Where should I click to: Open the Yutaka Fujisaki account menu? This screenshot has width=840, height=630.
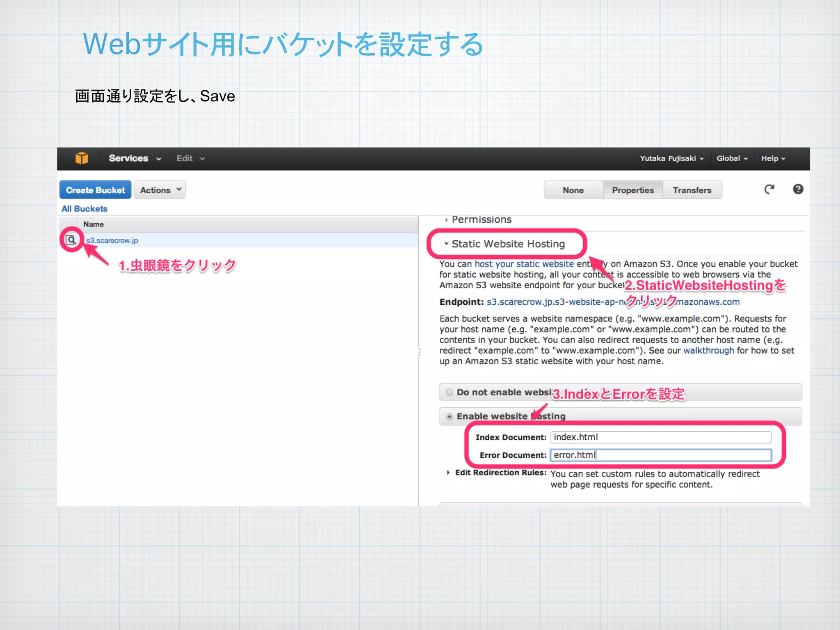[x=671, y=158]
